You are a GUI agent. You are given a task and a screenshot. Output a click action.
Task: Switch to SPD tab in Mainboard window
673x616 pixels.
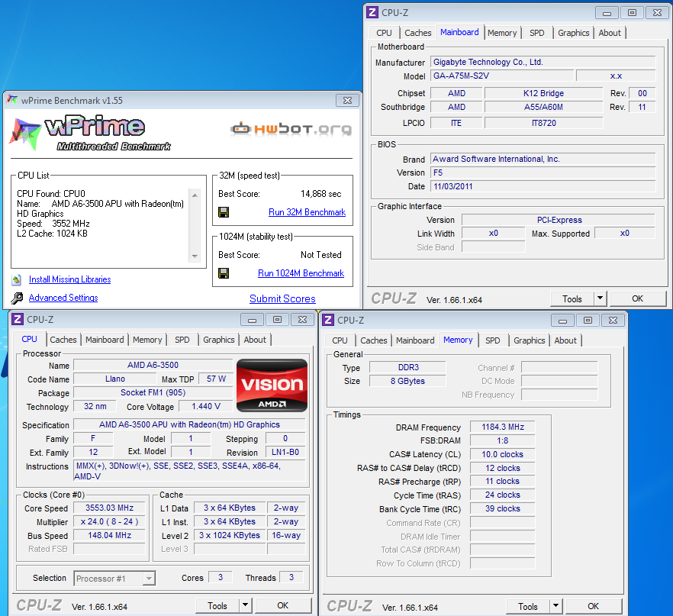(x=537, y=33)
